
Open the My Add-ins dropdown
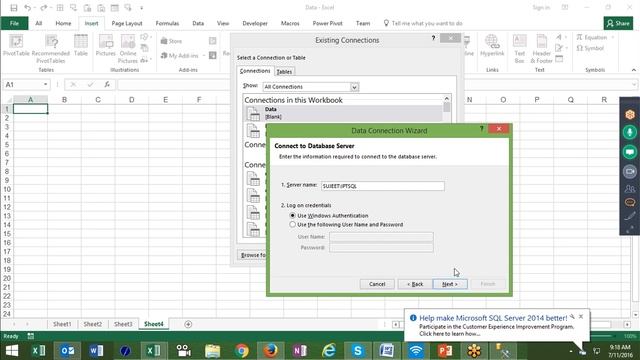[x=203, y=56]
